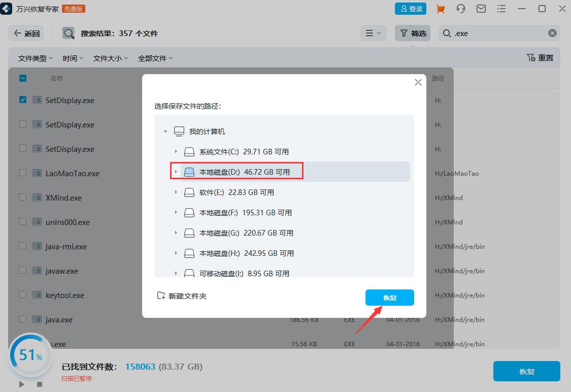Stop the scan with square button

[40, 384]
